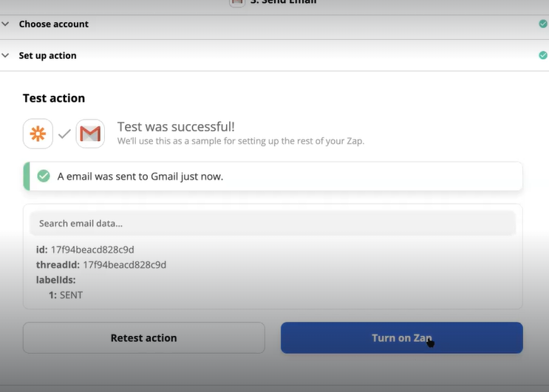Click green status check beside Set up action
Screen dimensions: 549x392
[x=543, y=55]
